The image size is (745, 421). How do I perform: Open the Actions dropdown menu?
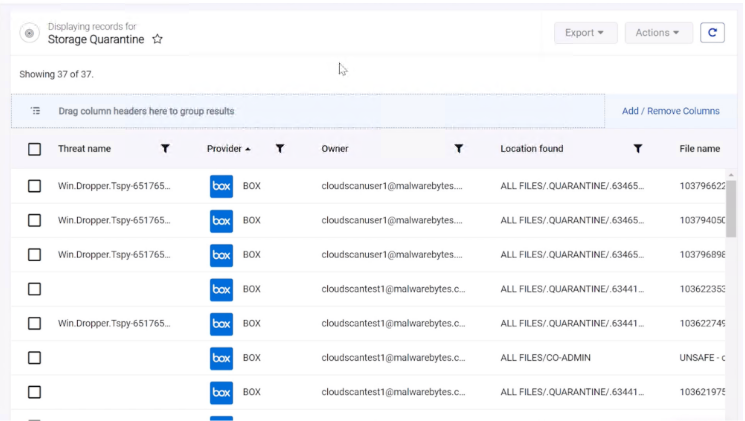tap(658, 33)
